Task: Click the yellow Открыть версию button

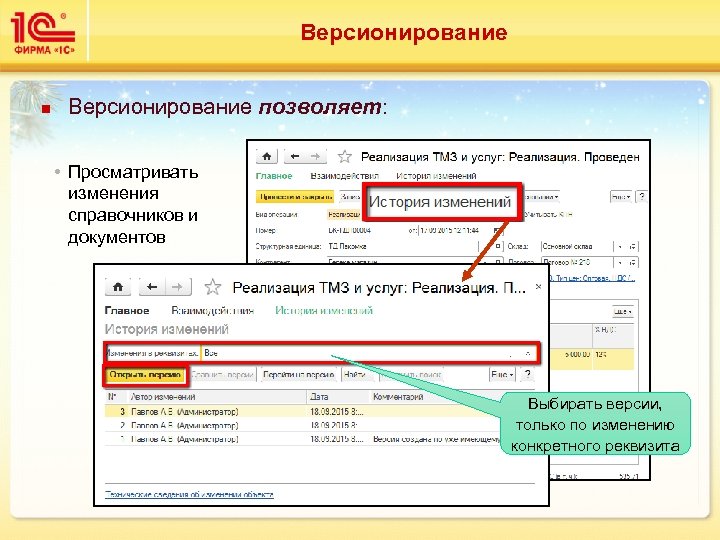Action: point(145,375)
